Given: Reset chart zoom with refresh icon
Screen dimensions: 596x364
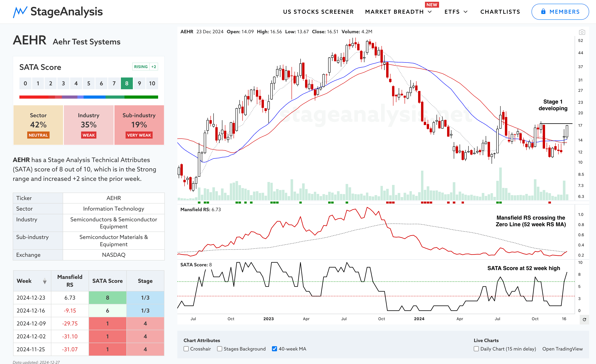Looking at the screenshot, I should [584, 320].
